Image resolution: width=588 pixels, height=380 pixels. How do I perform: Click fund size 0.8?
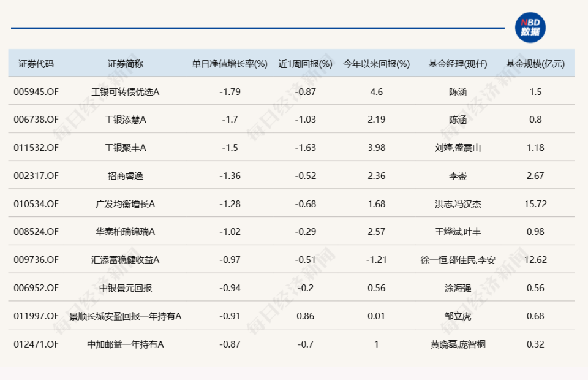coord(535,120)
